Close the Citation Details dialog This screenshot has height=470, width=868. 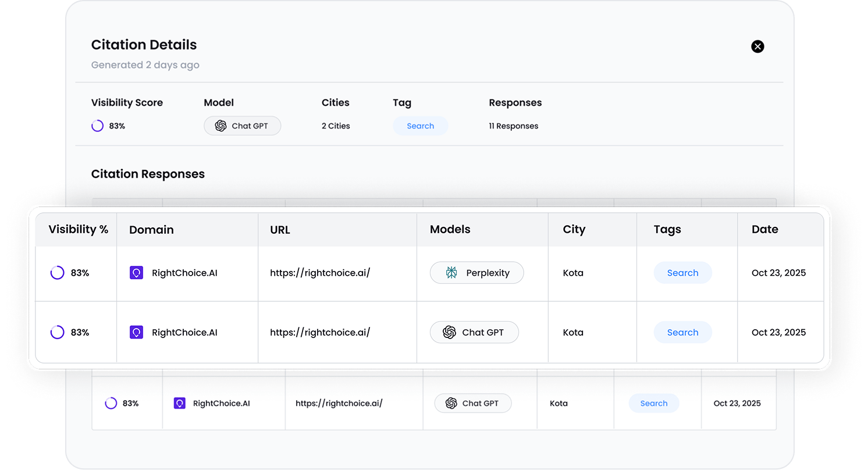757,47
